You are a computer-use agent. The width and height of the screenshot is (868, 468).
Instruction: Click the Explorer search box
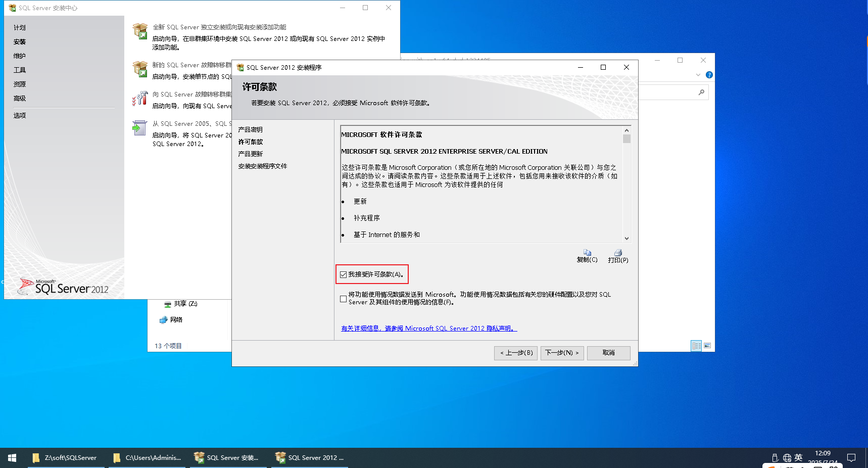click(x=673, y=92)
